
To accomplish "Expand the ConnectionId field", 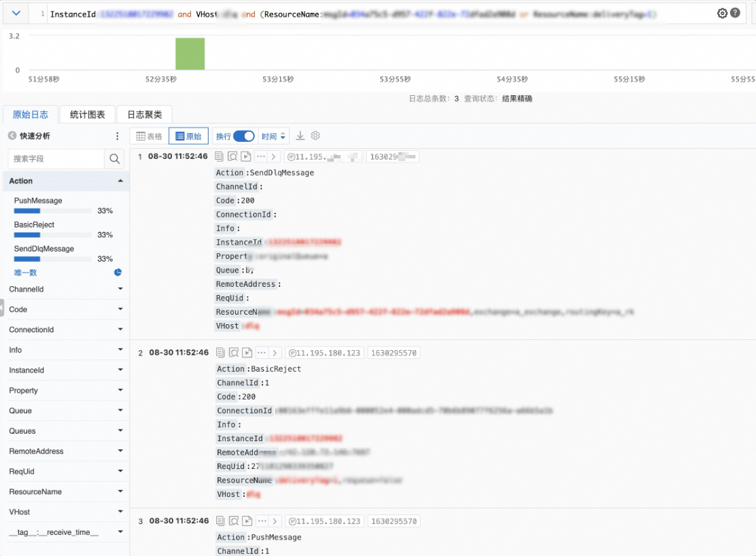I will tap(65, 330).
